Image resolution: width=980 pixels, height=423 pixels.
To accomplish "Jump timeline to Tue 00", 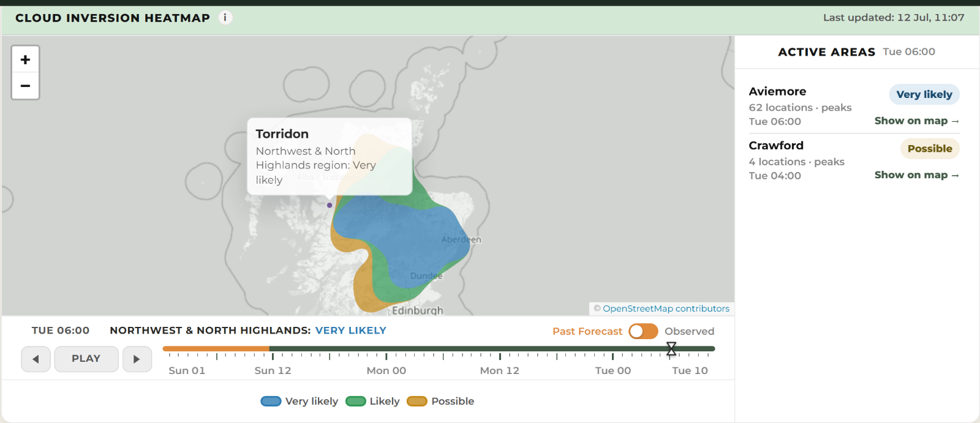I will pos(613,370).
